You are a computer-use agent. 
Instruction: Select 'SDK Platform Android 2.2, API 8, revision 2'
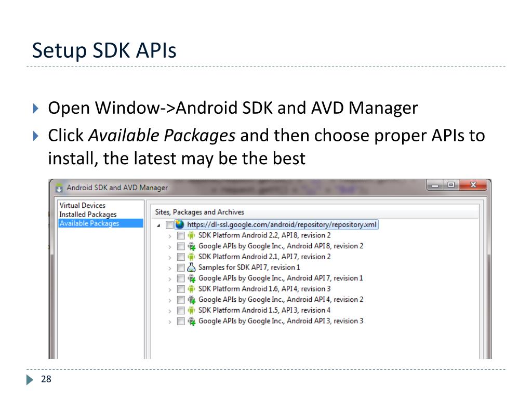[x=264, y=235]
